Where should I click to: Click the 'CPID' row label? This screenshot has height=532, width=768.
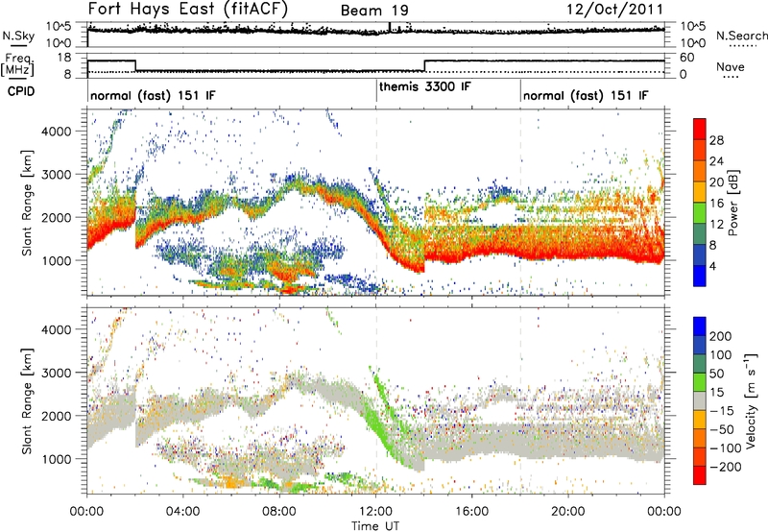point(21,91)
